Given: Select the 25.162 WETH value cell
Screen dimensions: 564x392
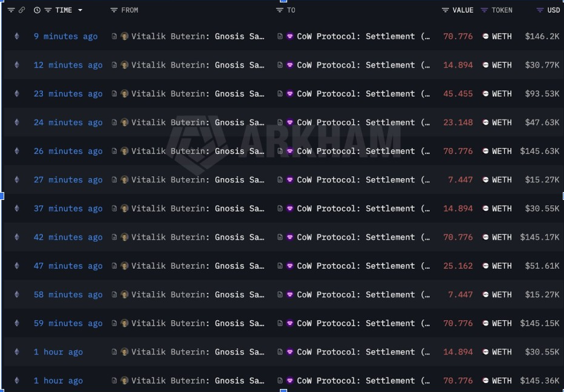Looking at the screenshot, I should 458,266.
